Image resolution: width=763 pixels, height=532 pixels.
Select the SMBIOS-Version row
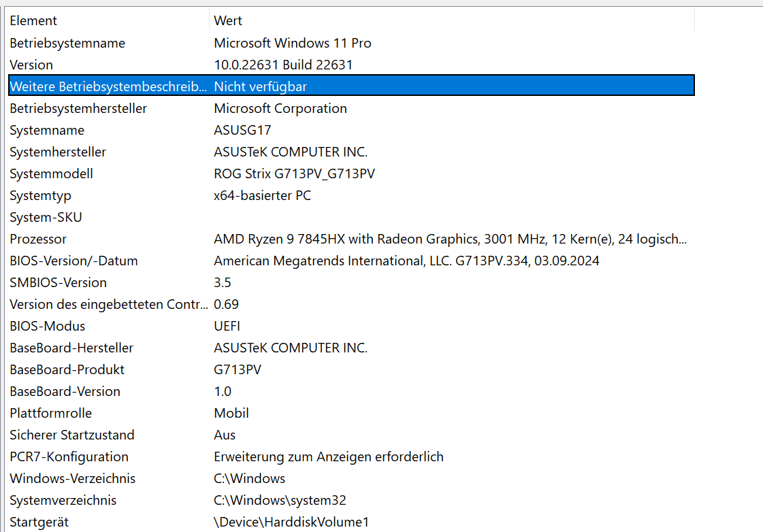58,282
